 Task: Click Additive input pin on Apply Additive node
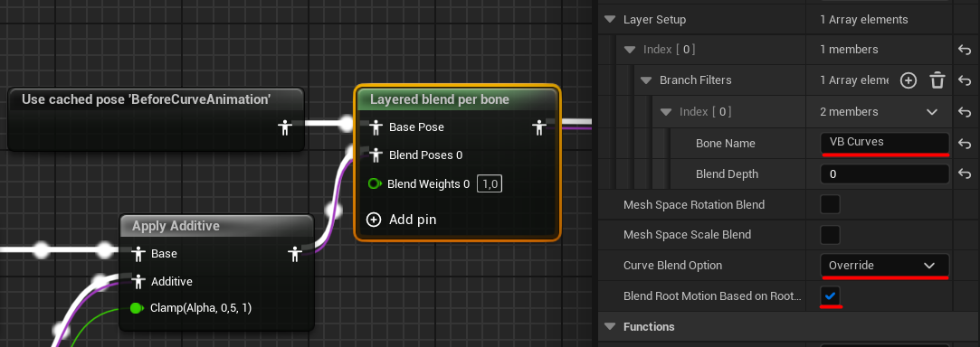pyautogui.click(x=138, y=281)
